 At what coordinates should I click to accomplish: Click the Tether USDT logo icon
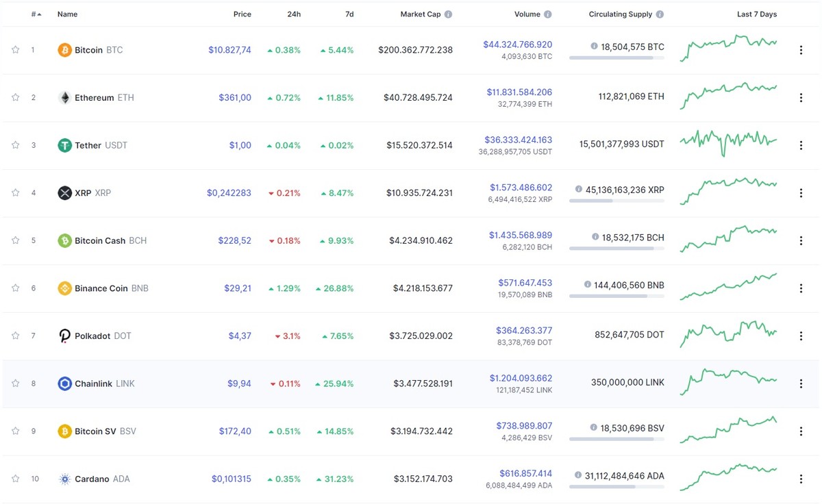[66, 145]
